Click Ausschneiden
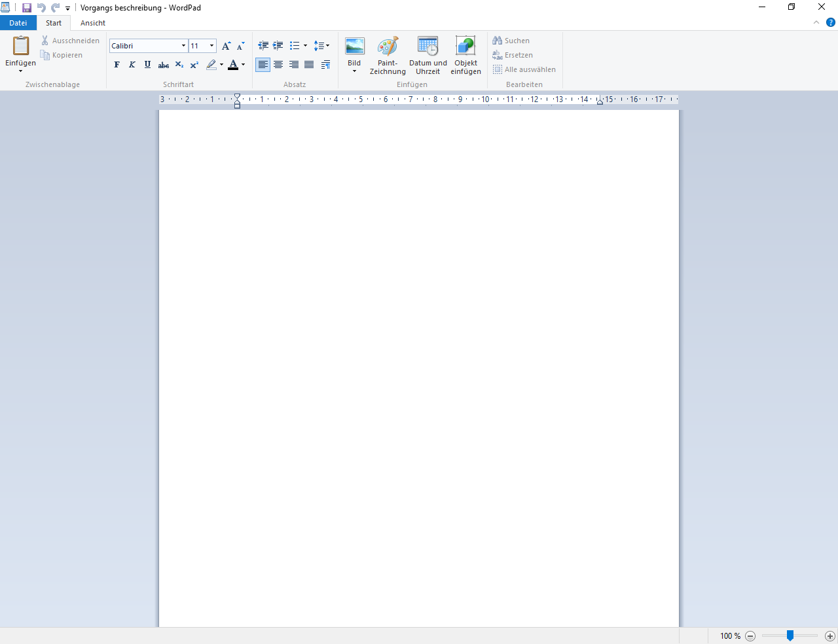 tap(71, 41)
